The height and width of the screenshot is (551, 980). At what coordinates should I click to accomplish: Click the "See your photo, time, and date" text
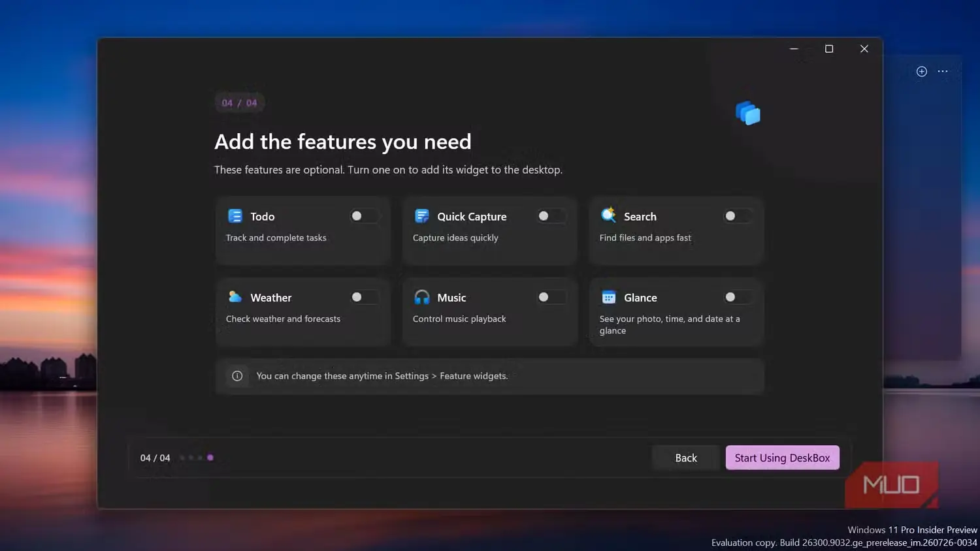(x=670, y=324)
